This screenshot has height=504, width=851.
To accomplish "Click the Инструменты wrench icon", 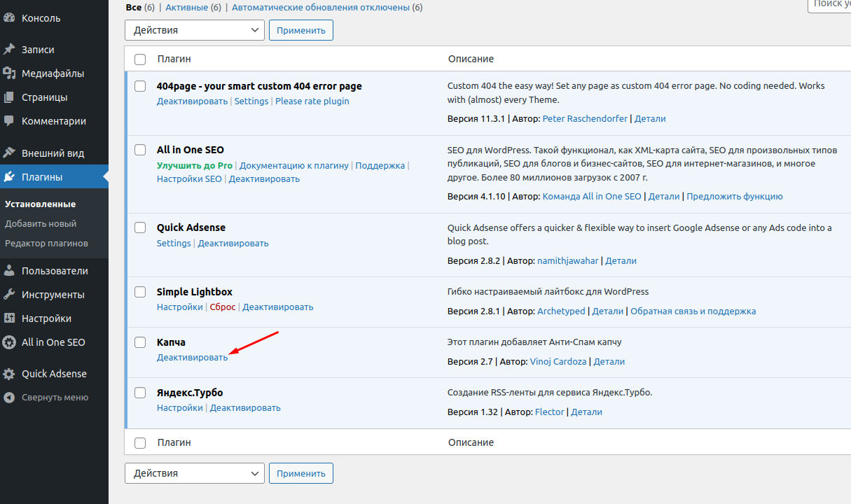I will (9, 295).
